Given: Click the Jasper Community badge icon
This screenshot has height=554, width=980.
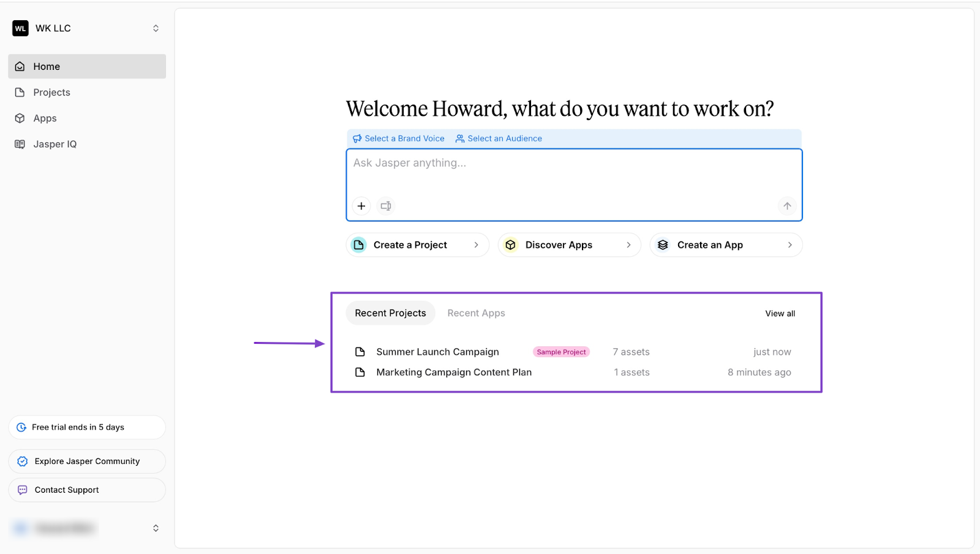Looking at the screenshot, I should [23, 461].
